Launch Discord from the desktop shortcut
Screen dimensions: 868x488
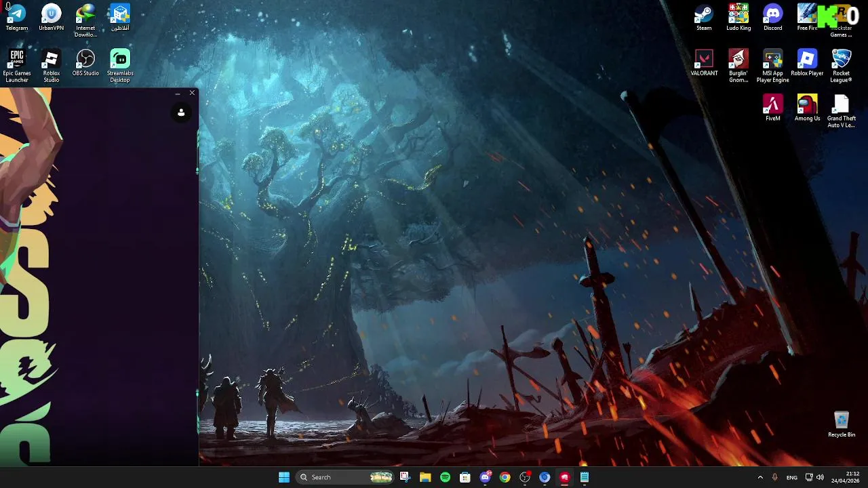pos(773,18)
